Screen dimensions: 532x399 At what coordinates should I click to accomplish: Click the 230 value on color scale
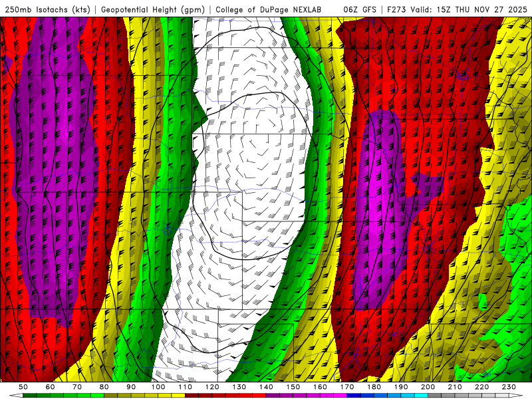pos(509,387)
